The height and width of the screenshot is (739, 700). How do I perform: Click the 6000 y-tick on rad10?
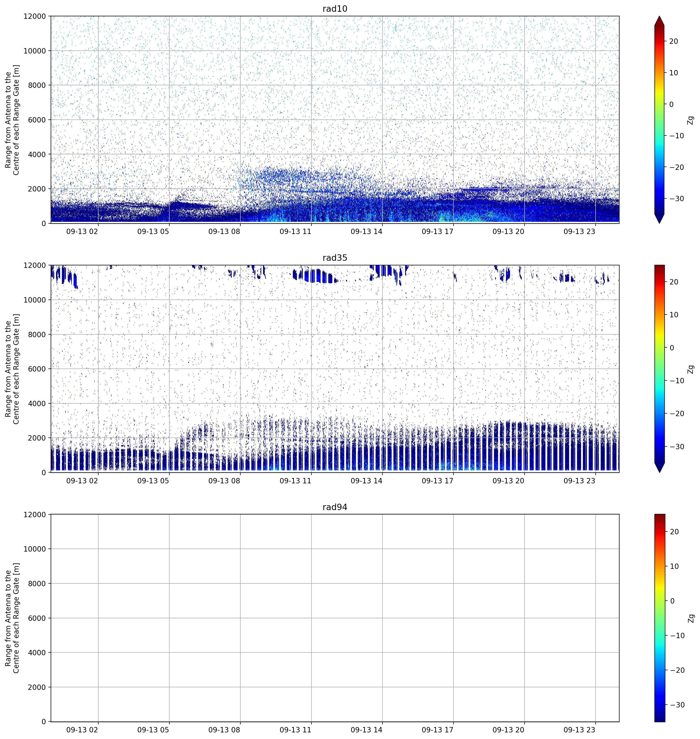pyautogui.click(x=37, y=120)
